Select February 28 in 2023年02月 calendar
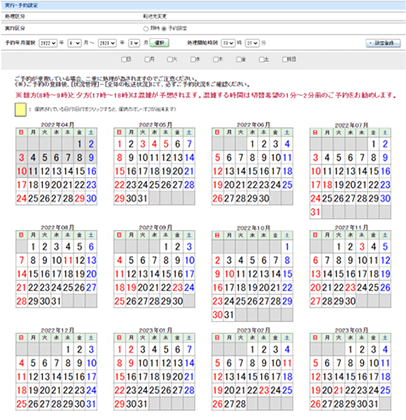This screenshot has width=406, height=420. click(x=241, y=404)
